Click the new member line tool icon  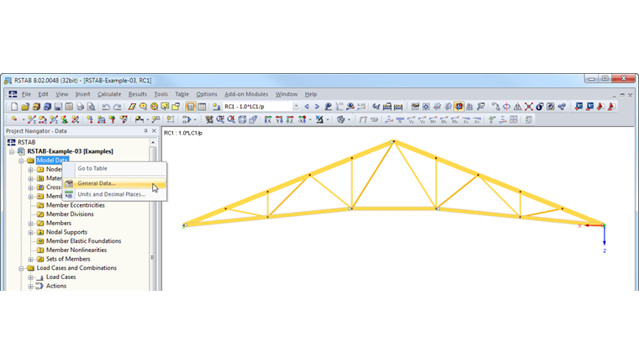(x=32, y=119)
